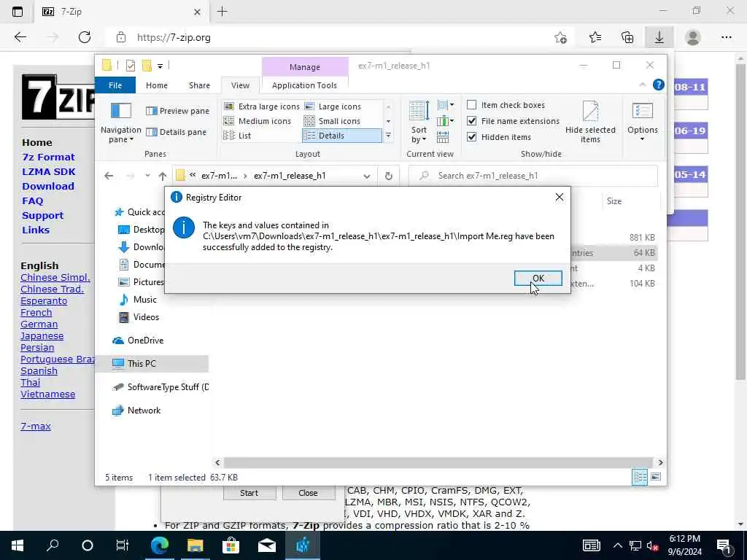Expand the address bar history dropdown
This screenshot has width=747, height=560.
pyautogui.click(x=366, y=176)
